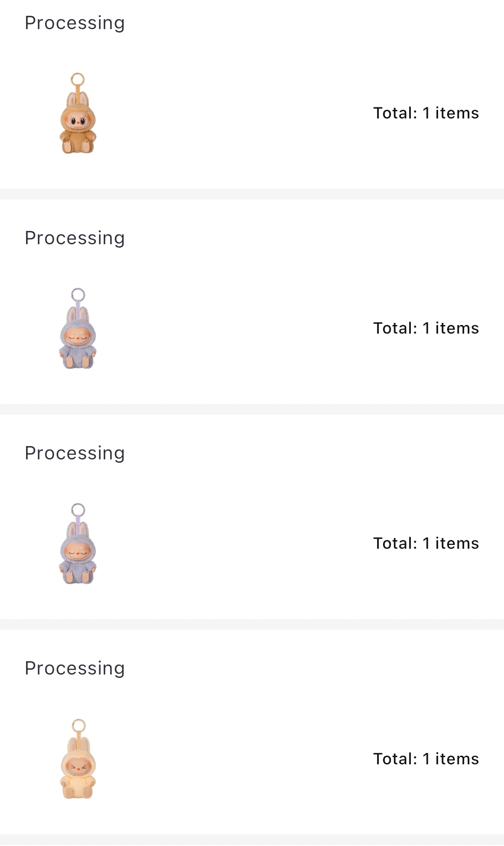The height and width of the screenshot is (846, 504).
Task: Click the gold keyring on brown plush
Action: click(78, 80)
